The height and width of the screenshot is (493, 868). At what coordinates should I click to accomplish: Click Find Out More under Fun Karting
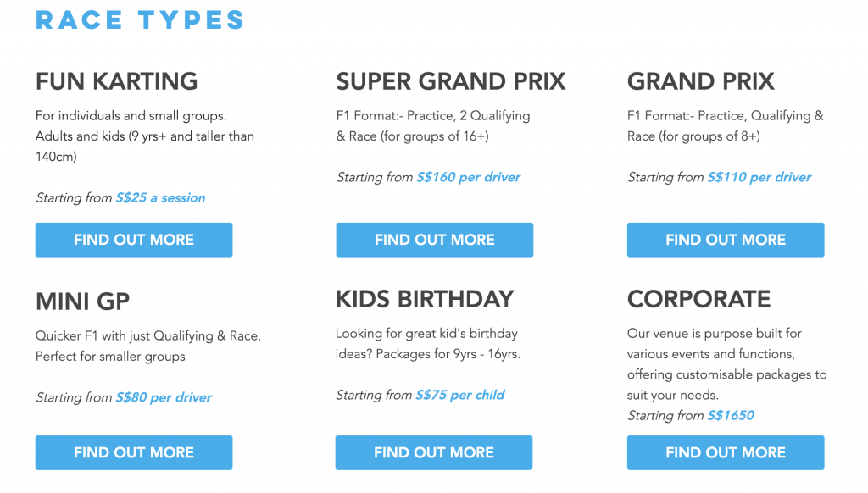tap(134, 240)
